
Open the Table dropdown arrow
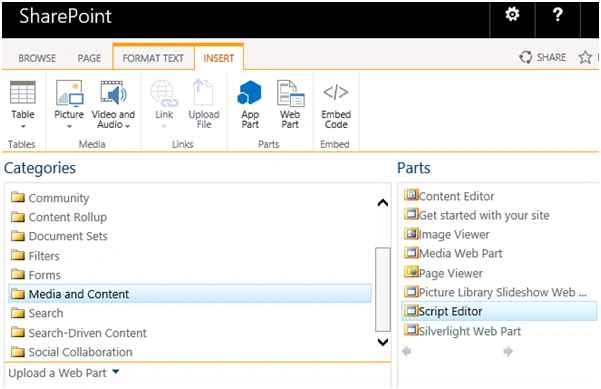click(x=23, y=126)
